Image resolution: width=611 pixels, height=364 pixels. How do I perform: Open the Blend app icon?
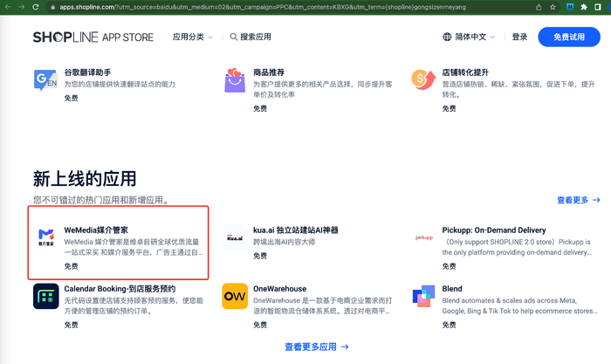tap(423, 296)
